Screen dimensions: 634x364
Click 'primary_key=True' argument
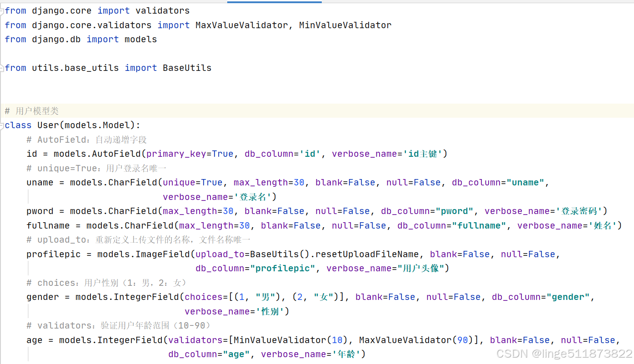190,154
